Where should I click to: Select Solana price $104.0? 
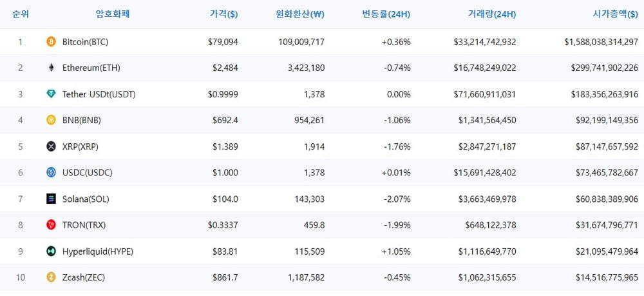(225, 199)
